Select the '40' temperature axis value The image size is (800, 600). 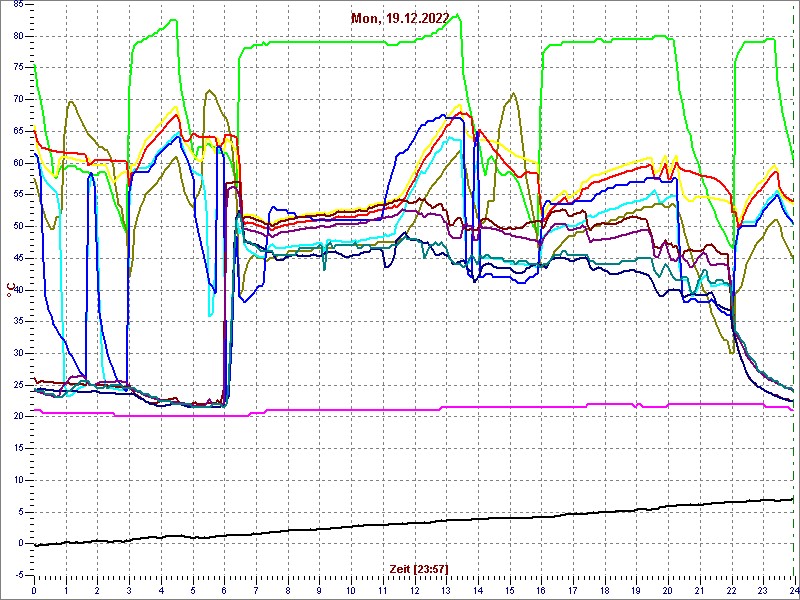18,290
